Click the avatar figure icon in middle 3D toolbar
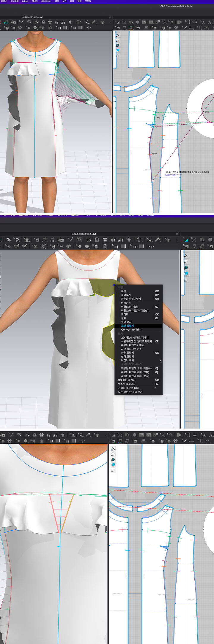The image size is (214, 644). pyautogui.click(x=129, y=239)
